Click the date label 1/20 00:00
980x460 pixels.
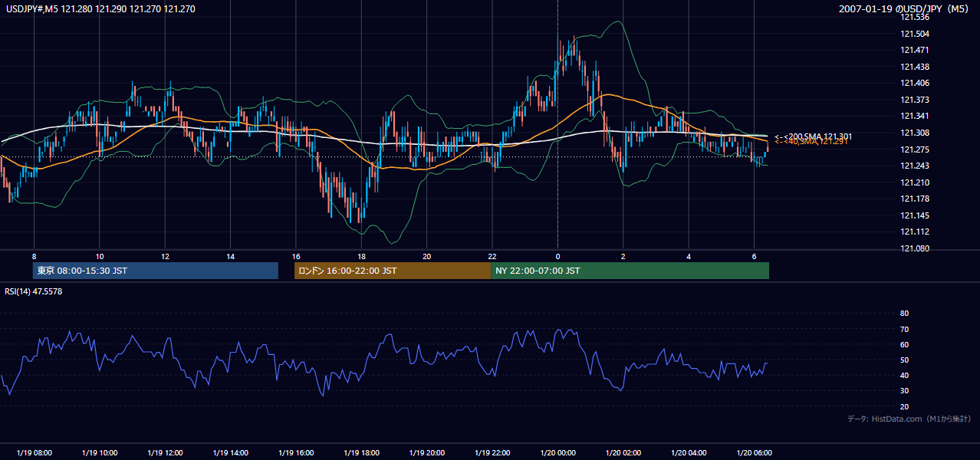557,453
